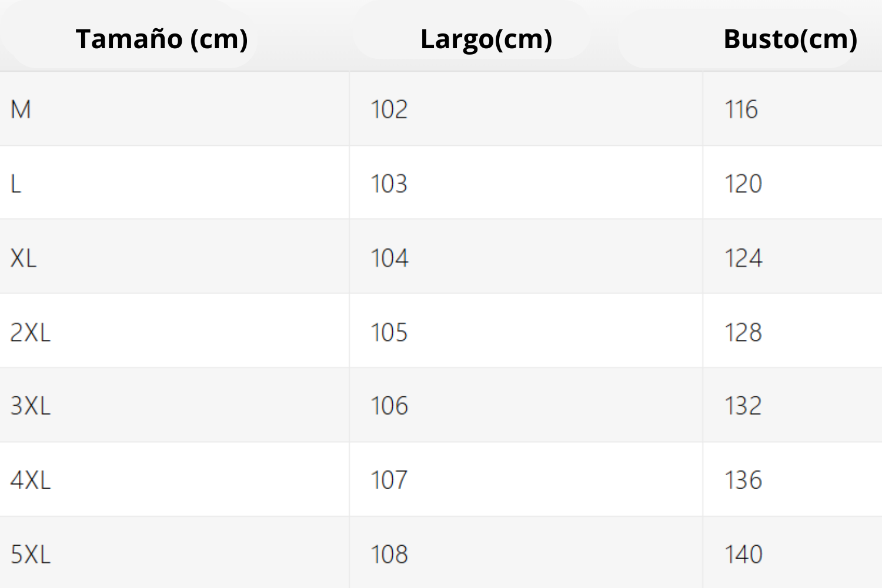Click the 107 length value
The height and width of the screenshot is (588, 882).
[x=389, y=480]
